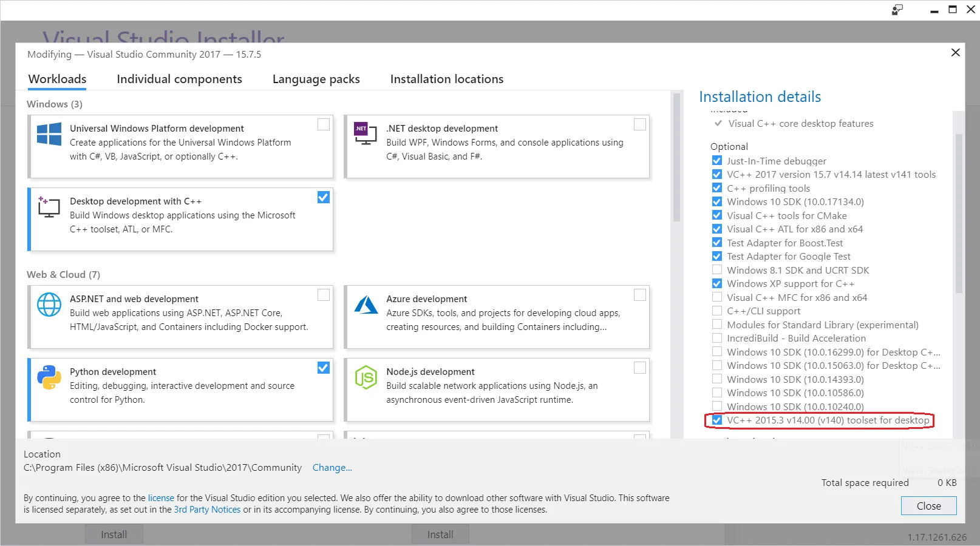Click the installer version 1.17.1261.626 text
The height and width of the screenshot is (546, 980).
[937, 538]
